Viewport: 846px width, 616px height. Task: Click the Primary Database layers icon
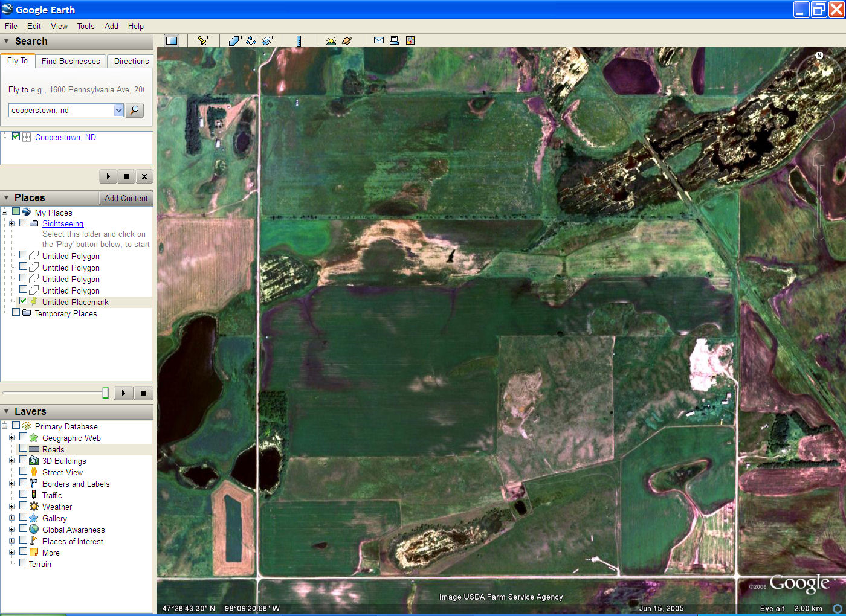[27, 426]
